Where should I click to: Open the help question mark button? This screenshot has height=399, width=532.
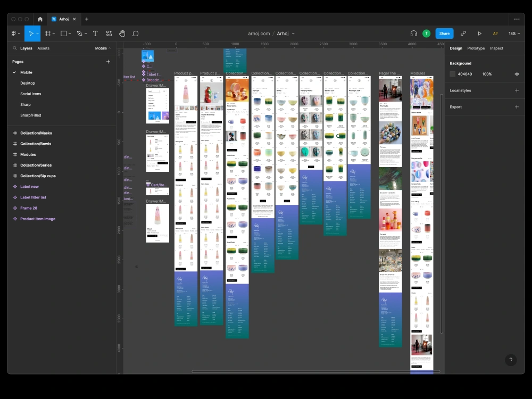[511, 360]
